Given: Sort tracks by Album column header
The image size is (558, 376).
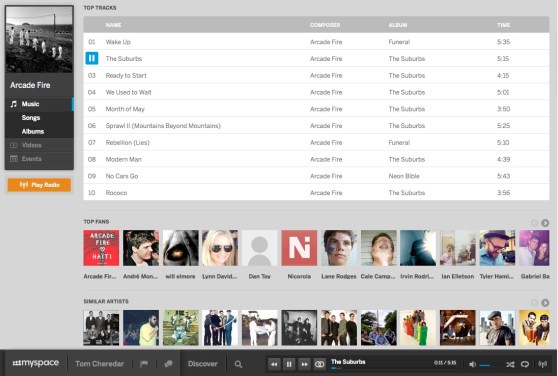Looking at the screenshot, I should pyautogui.click(x=398, y=25).
